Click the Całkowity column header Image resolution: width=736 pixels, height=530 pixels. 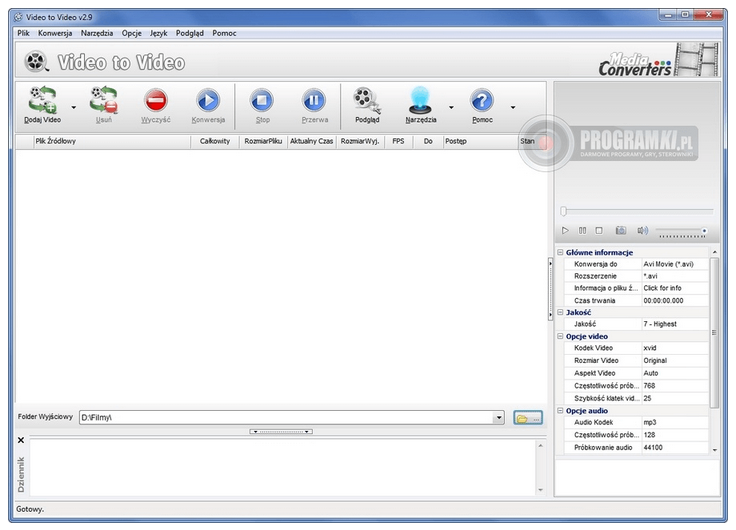(215, 141)
